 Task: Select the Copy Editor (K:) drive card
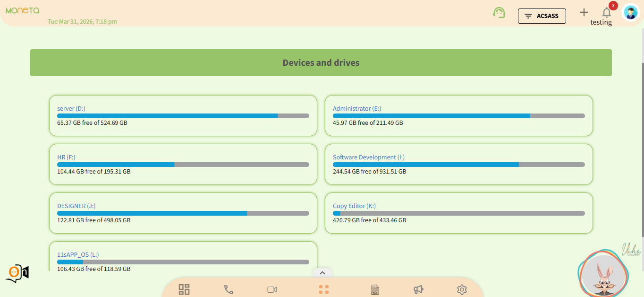[x=458, y=213]
